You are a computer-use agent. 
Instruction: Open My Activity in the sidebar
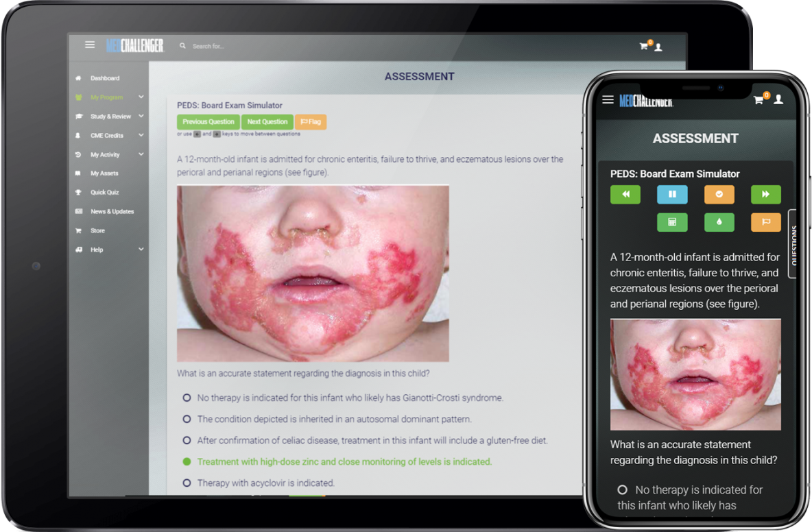[x=105, y=155]
